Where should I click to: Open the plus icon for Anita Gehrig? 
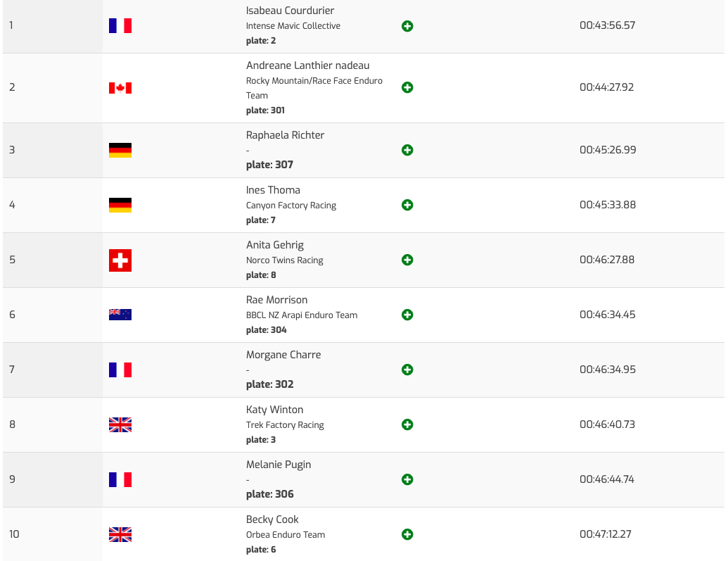point(407,260)
